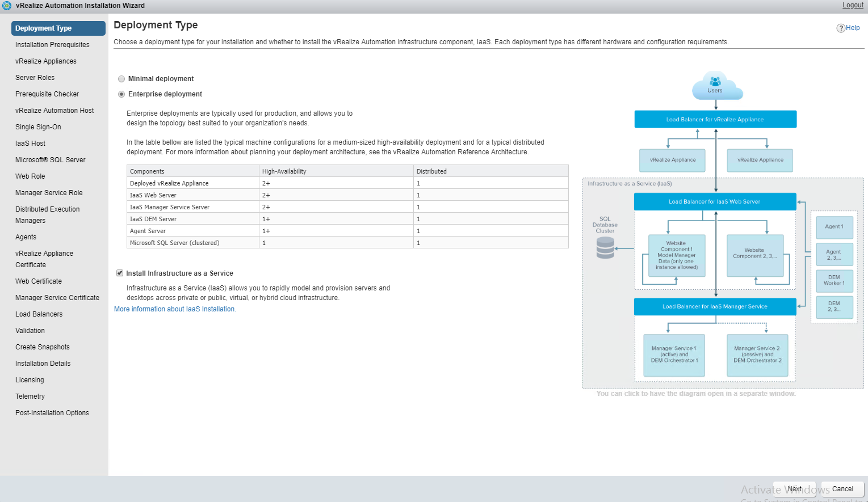Select the Enterprise deployment radio button

point(121,94)
